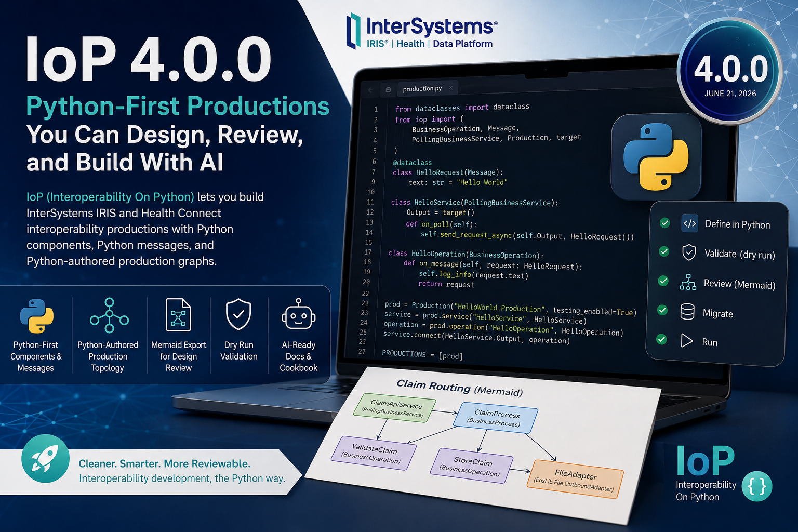Click the "Python-First Productions" heading
This screenshot has width=798, height=532.
click(x=178, y=106)
